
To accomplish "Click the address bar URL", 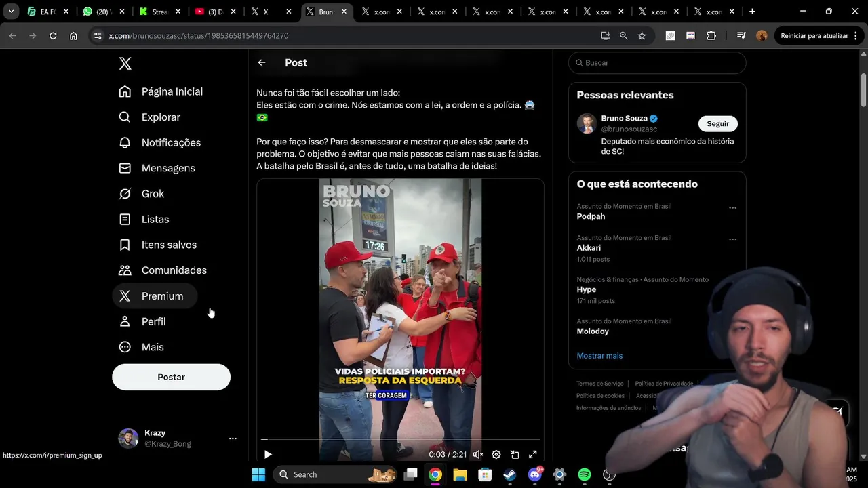I will (x=199, y=36).
